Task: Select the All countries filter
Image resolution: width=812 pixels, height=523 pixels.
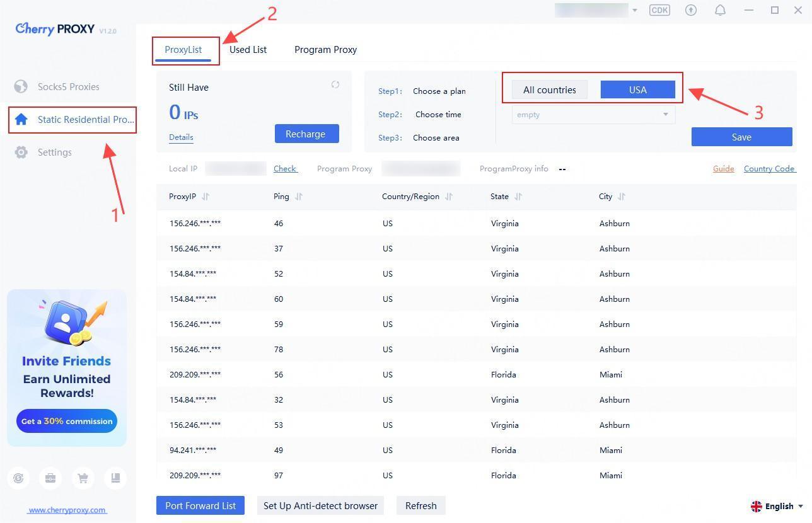Action: click(549, 89)
